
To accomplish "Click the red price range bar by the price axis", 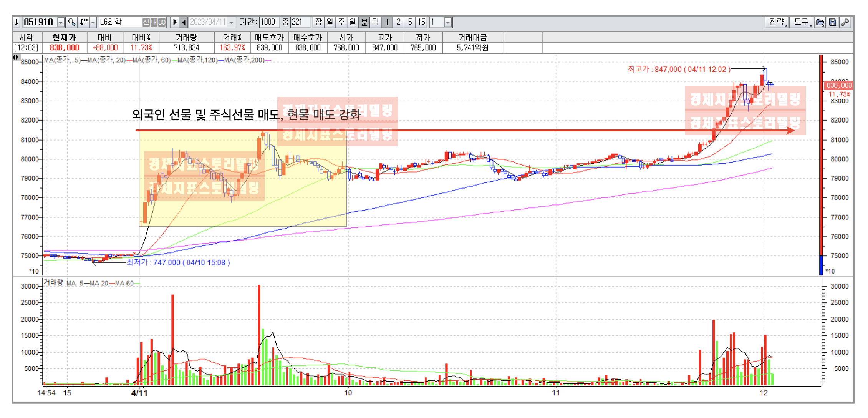I will pyautogui.click(x=821, y=154).
